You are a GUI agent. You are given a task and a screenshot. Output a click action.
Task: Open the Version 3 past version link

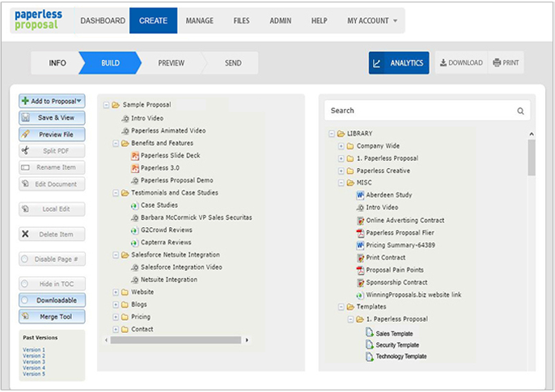coord(34,361)
